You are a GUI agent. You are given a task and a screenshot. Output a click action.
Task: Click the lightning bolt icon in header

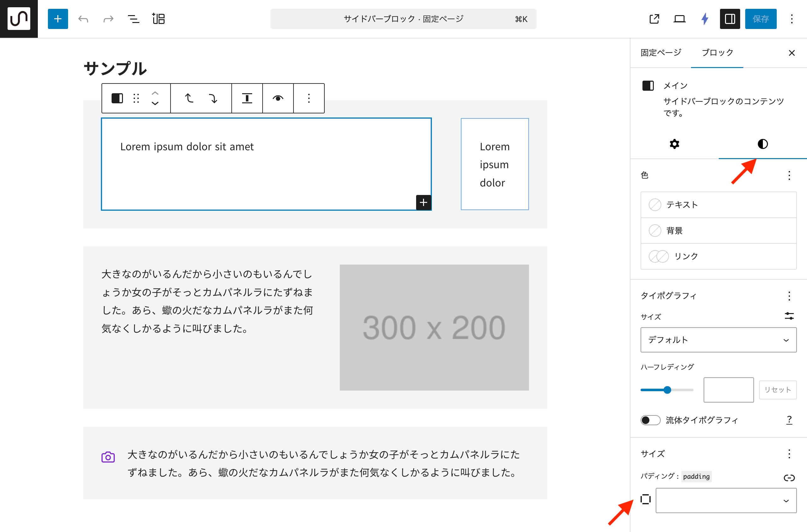pyautogui.click(x=705, y=19)
